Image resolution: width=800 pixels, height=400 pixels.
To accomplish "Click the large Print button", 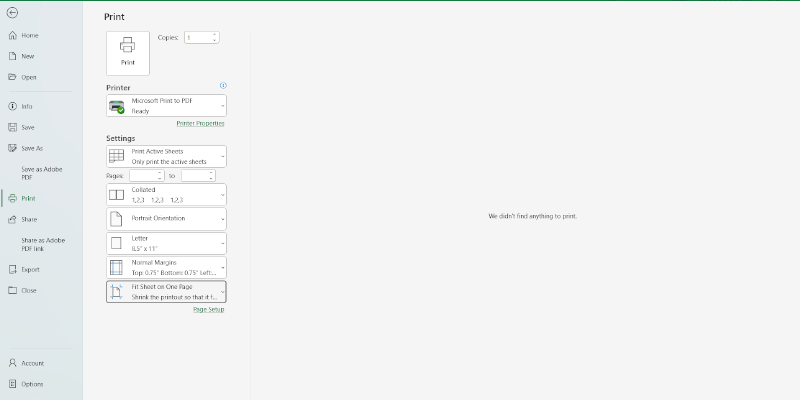I will (x=128, y=52).
